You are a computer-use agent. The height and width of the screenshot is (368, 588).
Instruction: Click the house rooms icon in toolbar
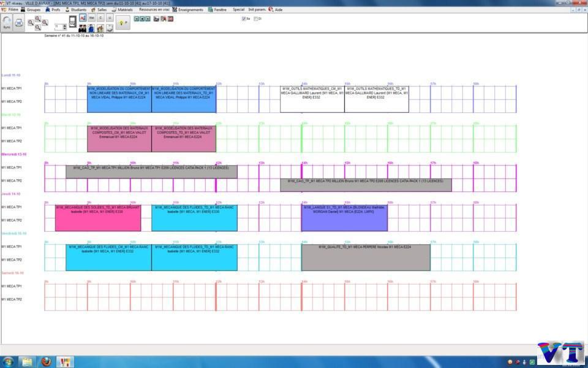100,28
